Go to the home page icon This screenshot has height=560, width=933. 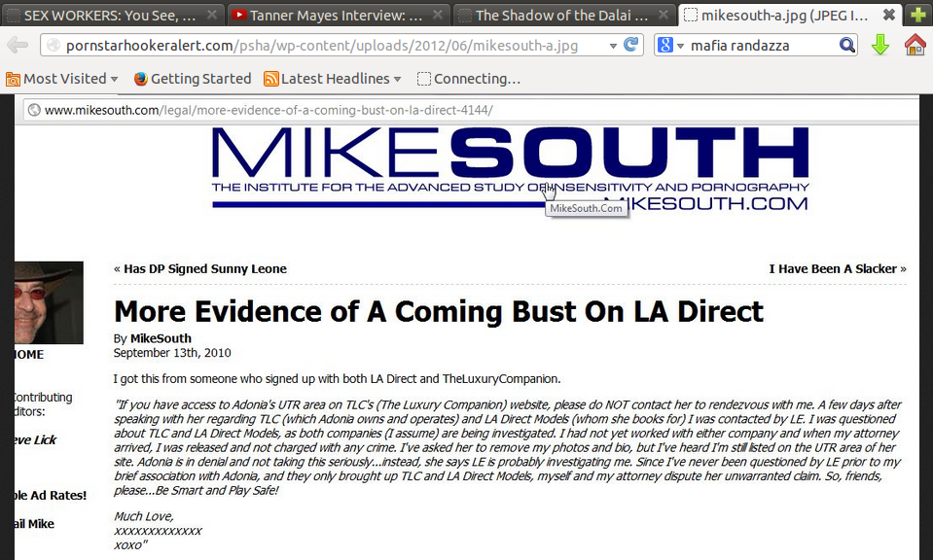click(x=915, y=45)
